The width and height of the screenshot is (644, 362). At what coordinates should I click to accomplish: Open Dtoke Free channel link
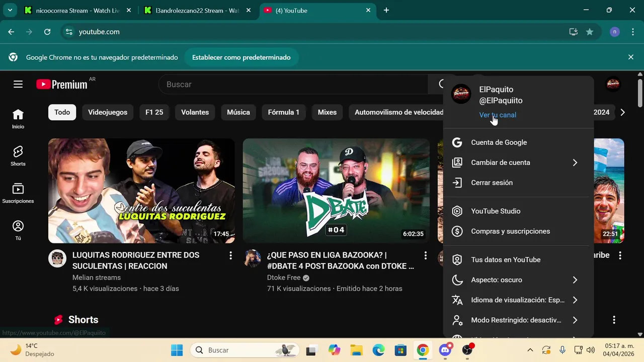[x=284, y=278]
